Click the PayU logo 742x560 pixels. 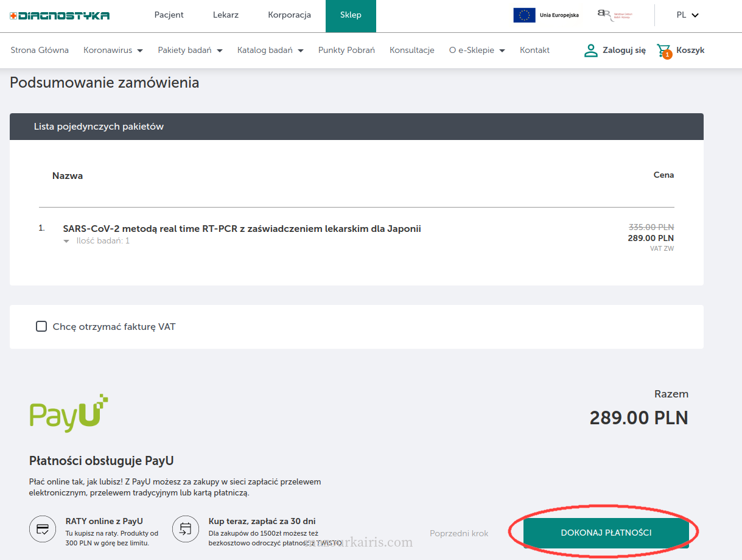coord(69,413)
